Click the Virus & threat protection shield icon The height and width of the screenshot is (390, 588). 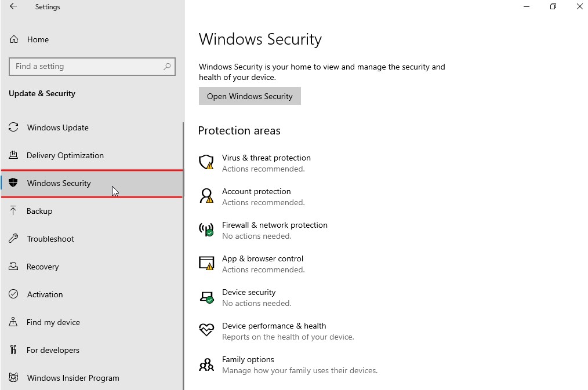tap(206, 162)
